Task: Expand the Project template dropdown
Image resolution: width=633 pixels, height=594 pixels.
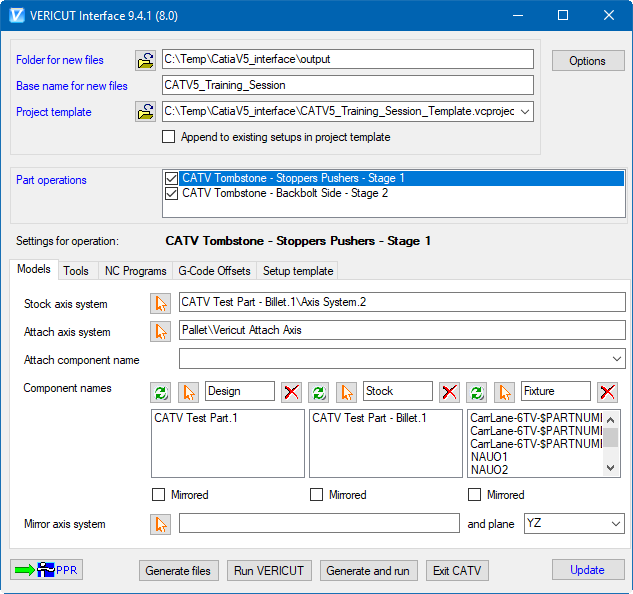Action: pos(525,111)
